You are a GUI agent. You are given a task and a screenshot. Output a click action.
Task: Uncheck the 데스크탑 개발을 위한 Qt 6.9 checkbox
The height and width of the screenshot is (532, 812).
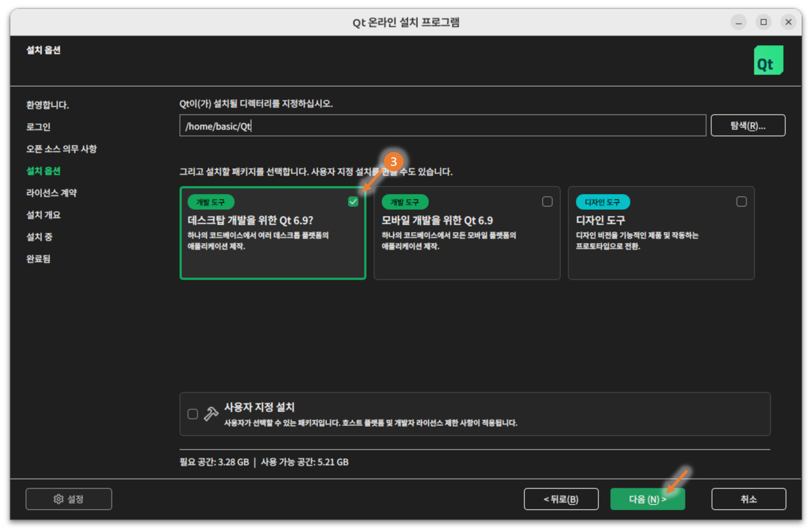coord(353,201)
